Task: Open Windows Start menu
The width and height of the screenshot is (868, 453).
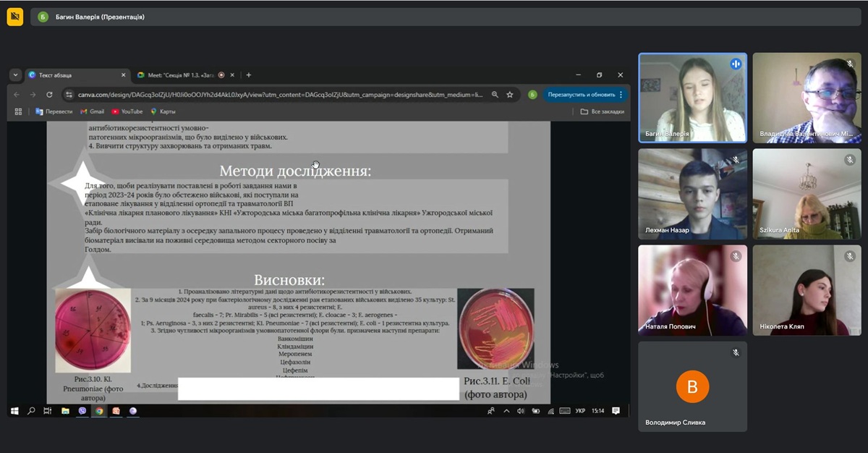Action: click(14, 411)
